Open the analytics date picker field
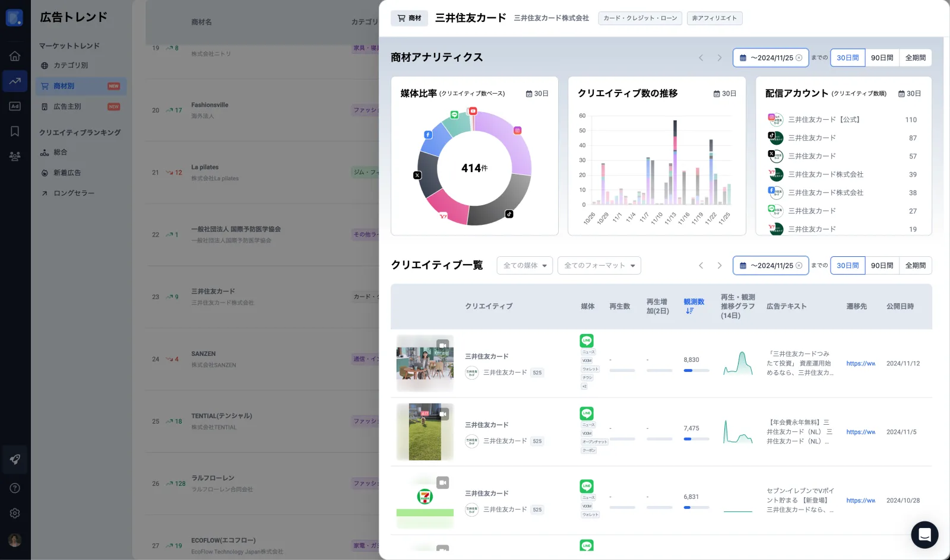The width and height of the screenshot is (950, 560). tap(771, 58)
